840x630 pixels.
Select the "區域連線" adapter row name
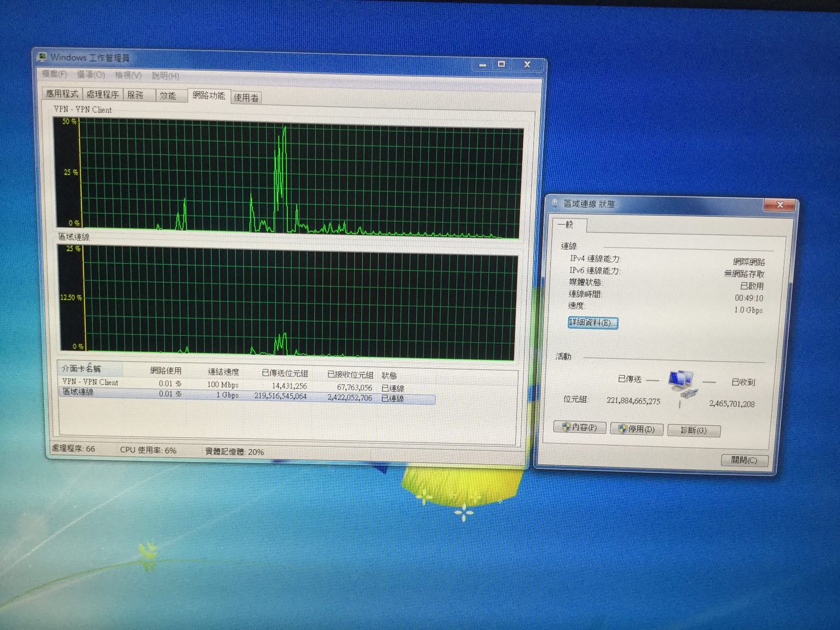tap(78, 392)
